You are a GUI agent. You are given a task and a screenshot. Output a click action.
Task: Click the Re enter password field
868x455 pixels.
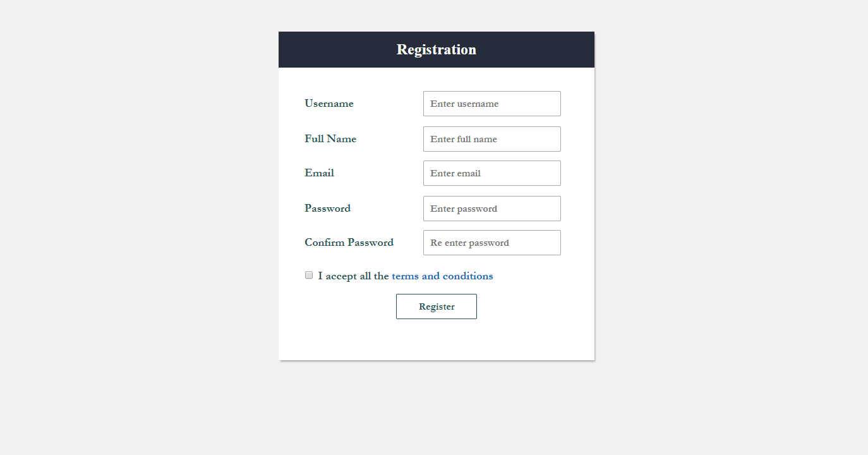(x=491, y=243)
